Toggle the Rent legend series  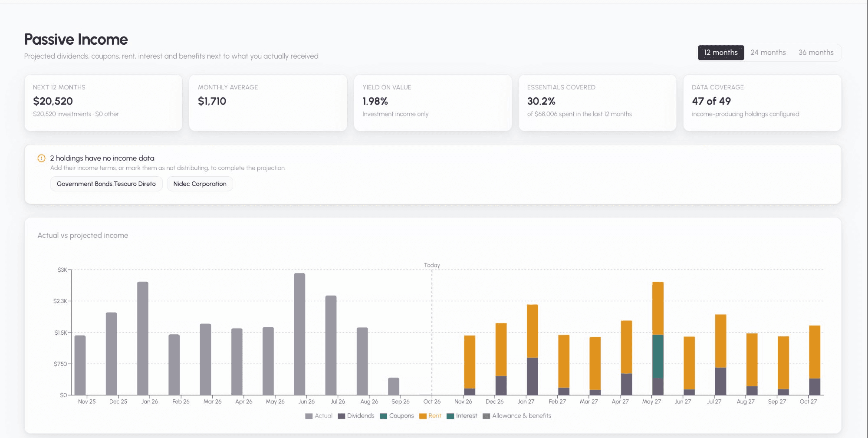point(430,416)
